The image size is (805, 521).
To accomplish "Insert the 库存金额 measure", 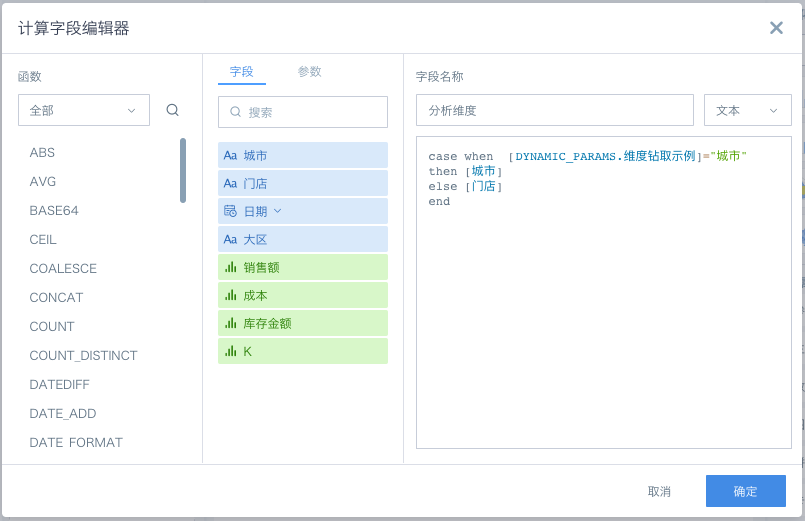I will (303, 323).
